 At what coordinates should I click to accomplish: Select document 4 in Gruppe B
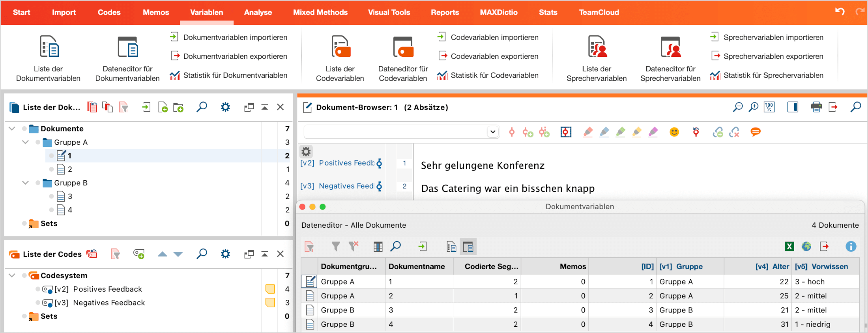[x=69, y=210]
